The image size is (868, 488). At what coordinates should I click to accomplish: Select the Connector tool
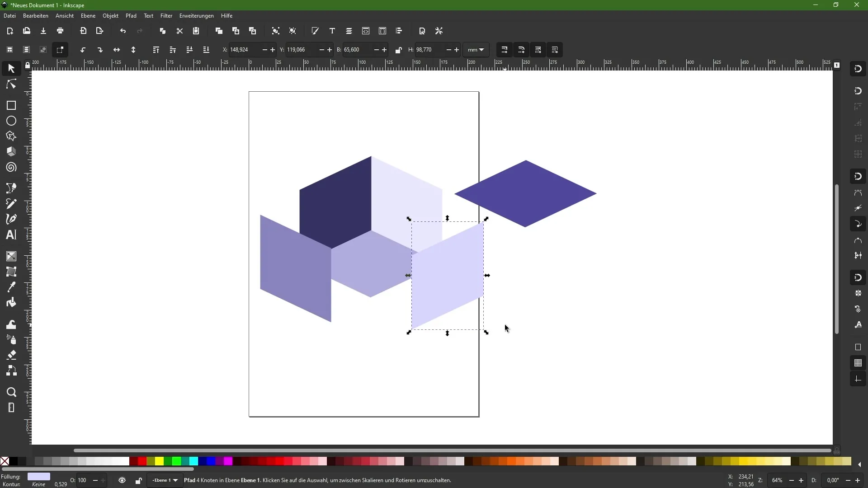point(11,371)
